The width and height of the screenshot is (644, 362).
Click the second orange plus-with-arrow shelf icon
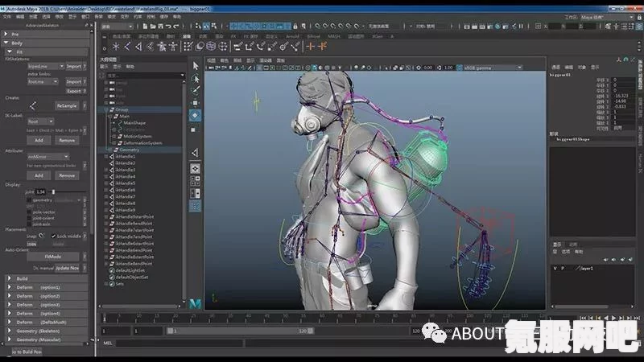click(322, 47)
